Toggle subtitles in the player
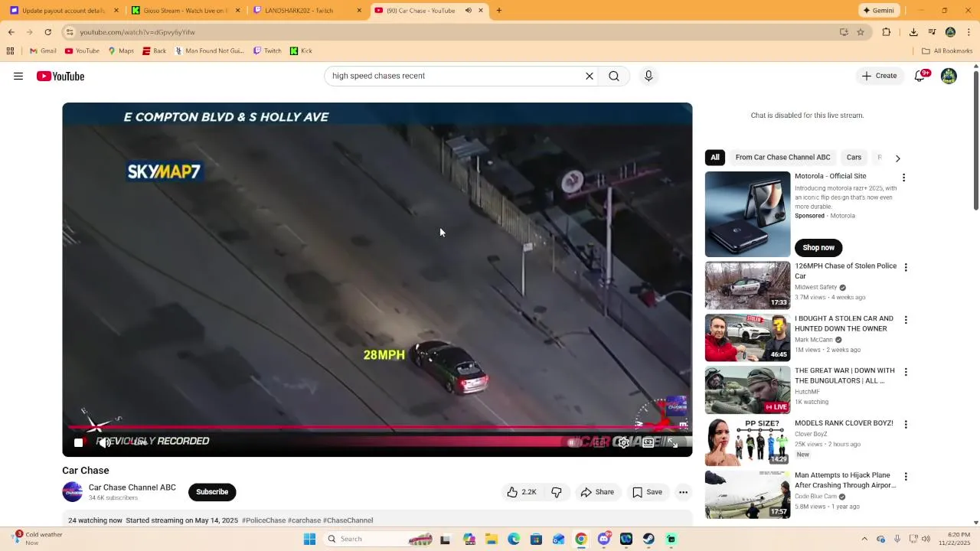 pos(599,442)
